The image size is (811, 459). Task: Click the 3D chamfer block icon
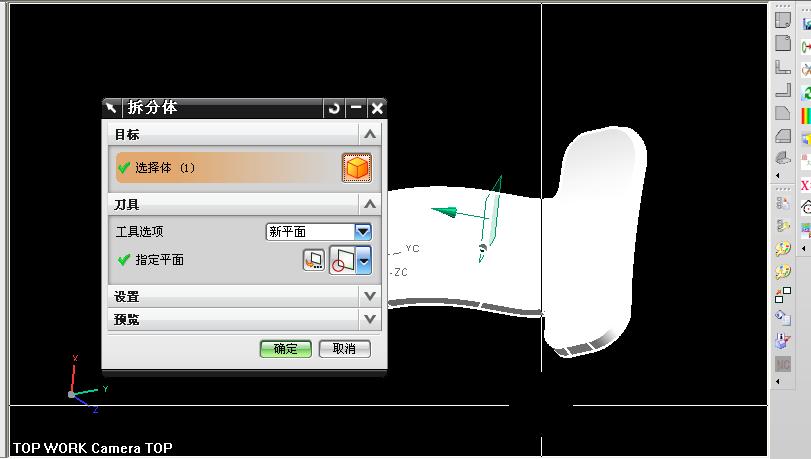tap(783, 136)
